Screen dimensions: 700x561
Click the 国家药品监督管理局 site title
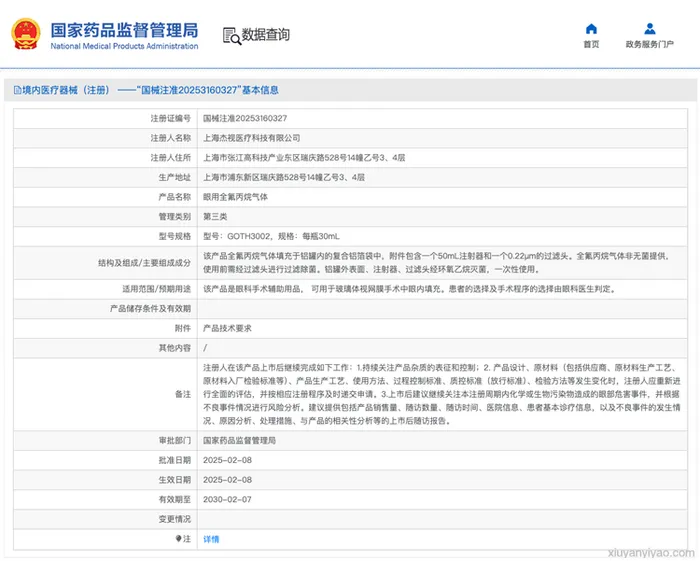click(x=125, y=30)
